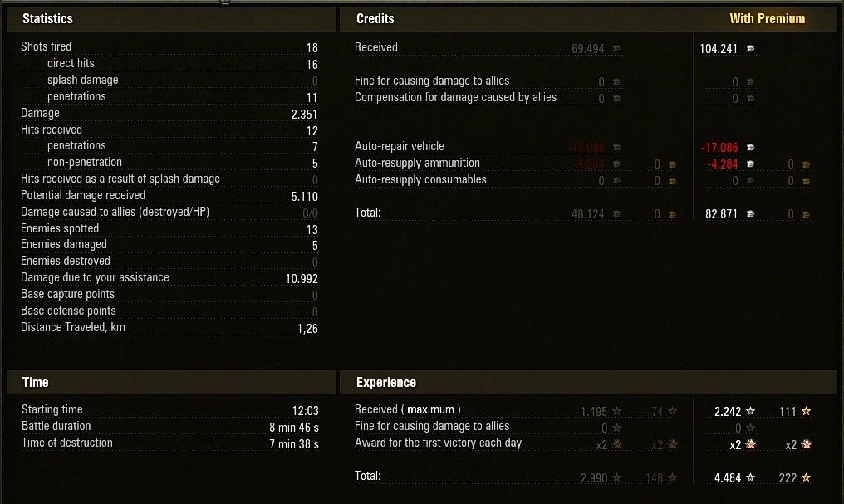Click the credits icon beside -17.086 auto-repair premium
The image size is (844, 504).
(750, 147)
